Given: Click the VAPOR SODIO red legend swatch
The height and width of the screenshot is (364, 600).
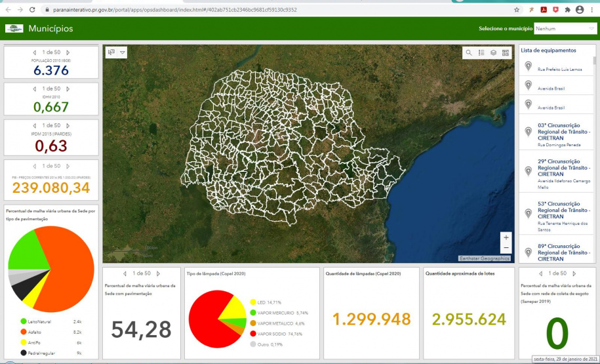Looking at the screenshot, I should tap(253, 333).
